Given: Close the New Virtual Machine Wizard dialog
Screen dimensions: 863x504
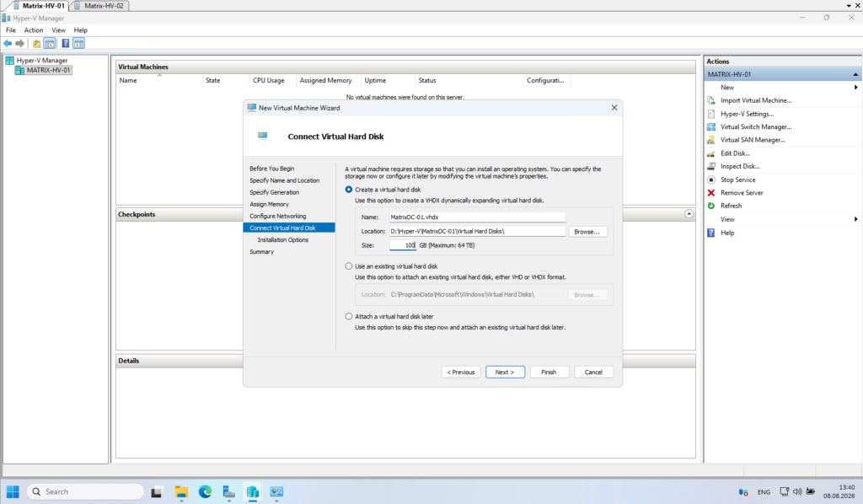Looking at the screenshot, I should coord(614,108).
